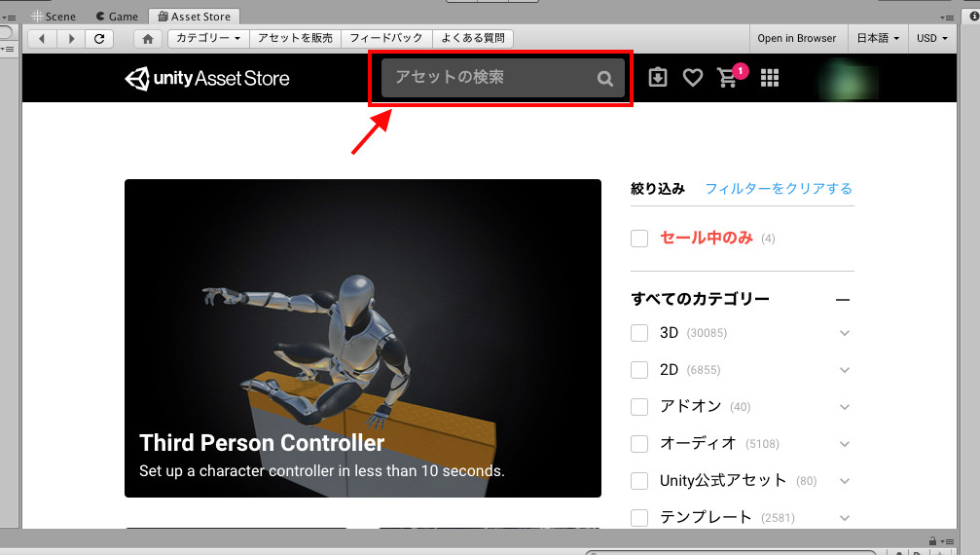
Task: Check the 3D category checkbox
Action: (639, 332)
